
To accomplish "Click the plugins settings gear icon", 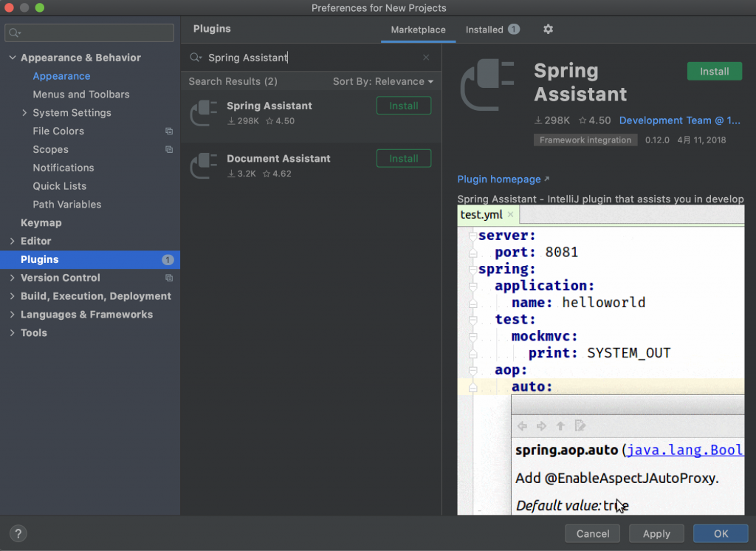I will coord(548,30).
